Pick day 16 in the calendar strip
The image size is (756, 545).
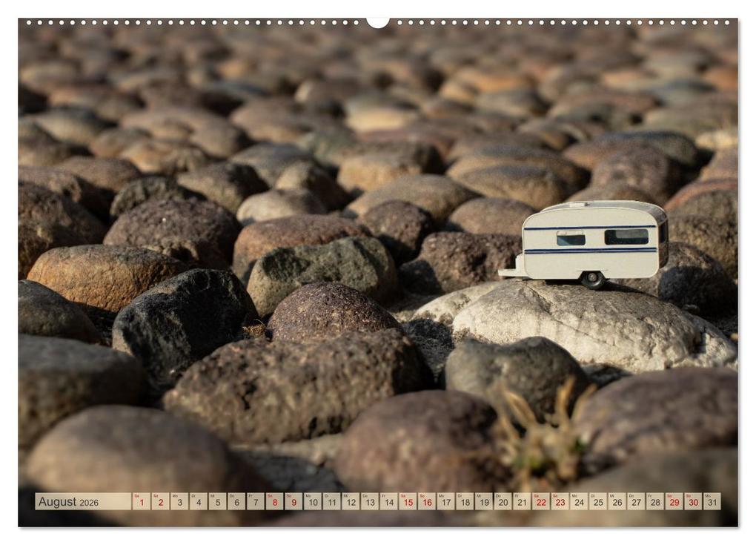[x=427, y=501]
